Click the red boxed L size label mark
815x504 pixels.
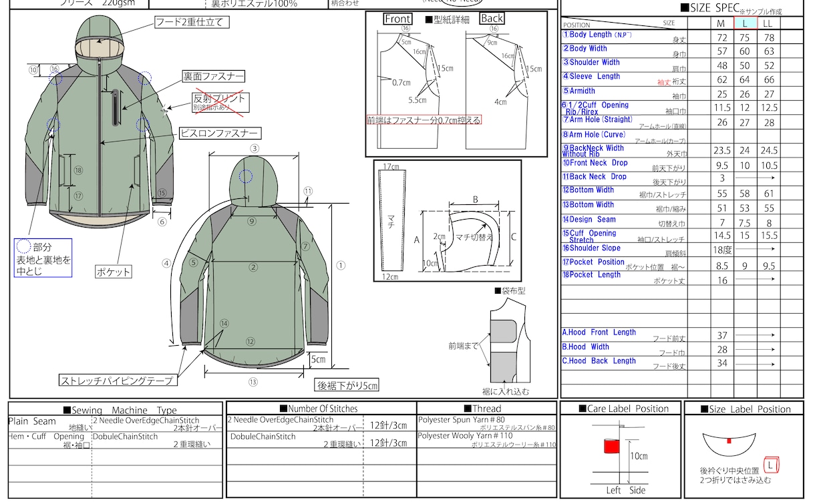[771, 464]
